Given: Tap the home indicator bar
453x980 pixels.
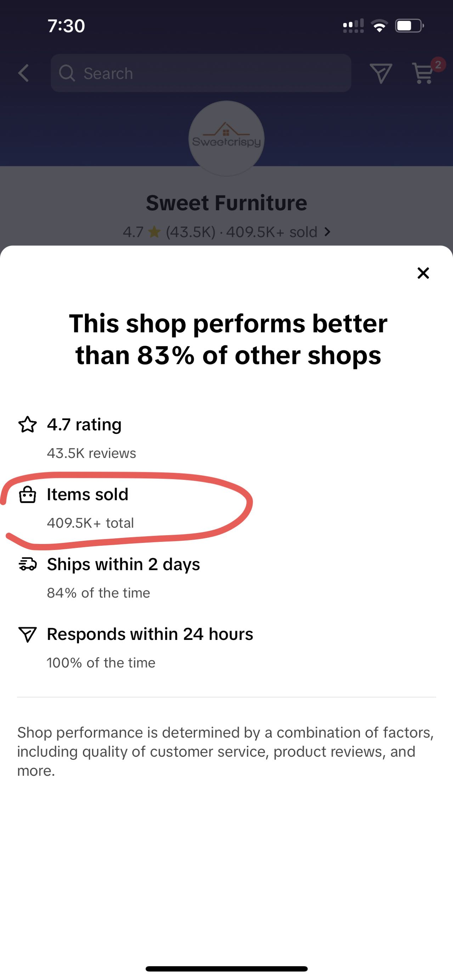Looking at the screenshot, I should [x=226, y=969].
